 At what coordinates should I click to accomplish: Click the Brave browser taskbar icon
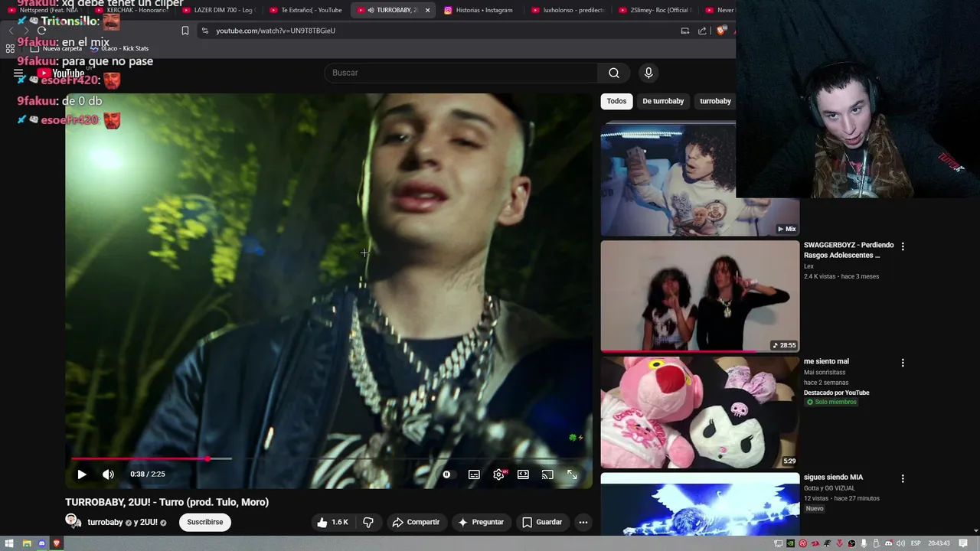point(57,543)
